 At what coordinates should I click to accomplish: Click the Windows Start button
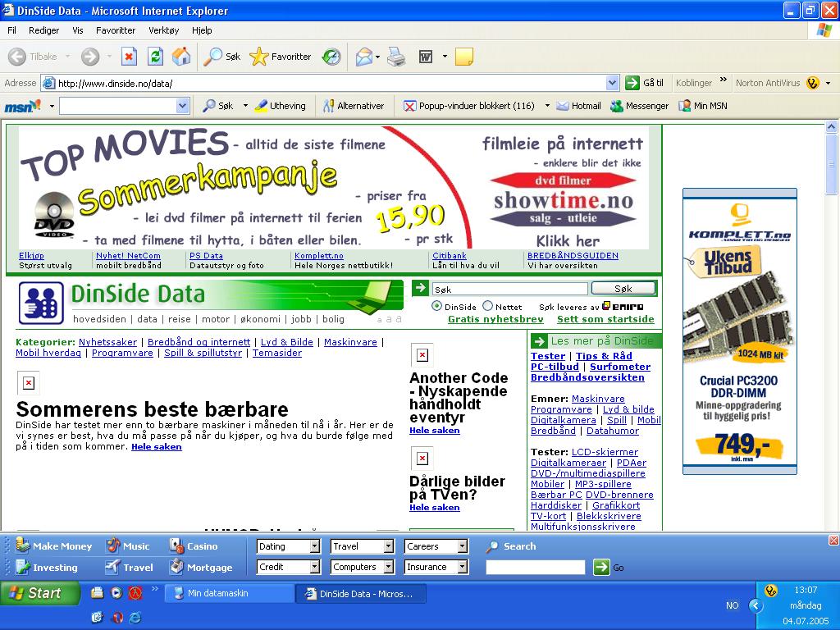pos(40,593)
